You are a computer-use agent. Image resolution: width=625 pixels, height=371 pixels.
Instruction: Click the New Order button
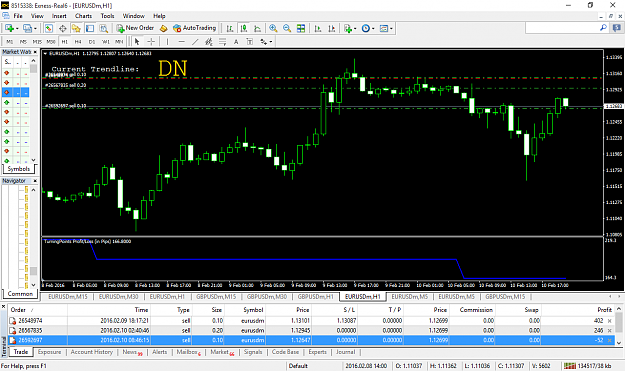[x=135, y=28]
